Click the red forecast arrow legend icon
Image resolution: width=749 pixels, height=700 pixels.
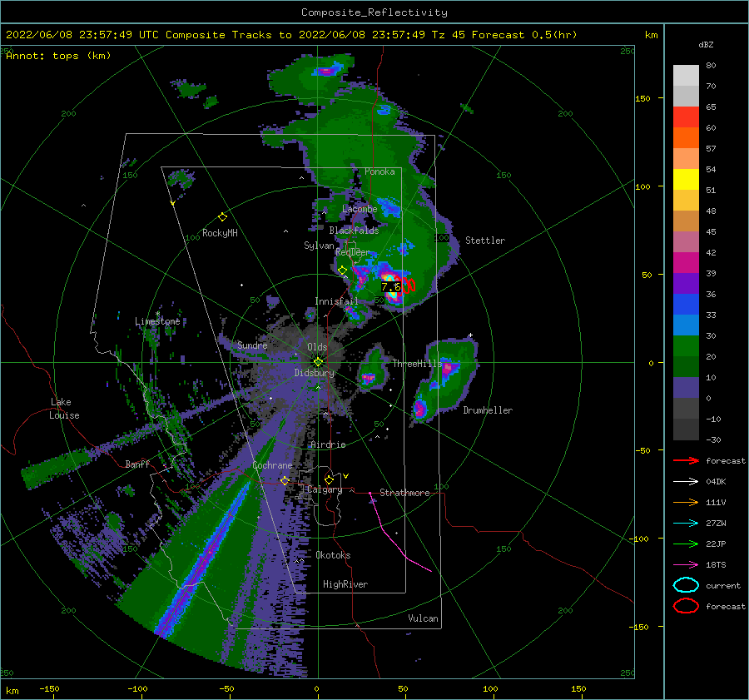pos(686,460)
